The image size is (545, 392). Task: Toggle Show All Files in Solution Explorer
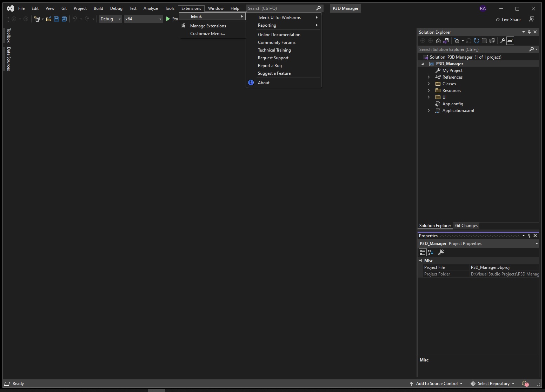(492, 41)
